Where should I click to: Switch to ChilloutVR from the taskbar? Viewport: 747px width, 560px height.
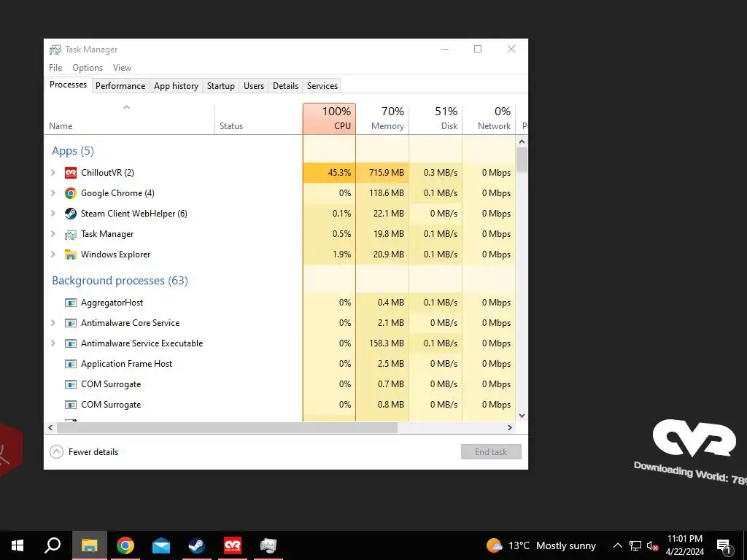point(233,545)
